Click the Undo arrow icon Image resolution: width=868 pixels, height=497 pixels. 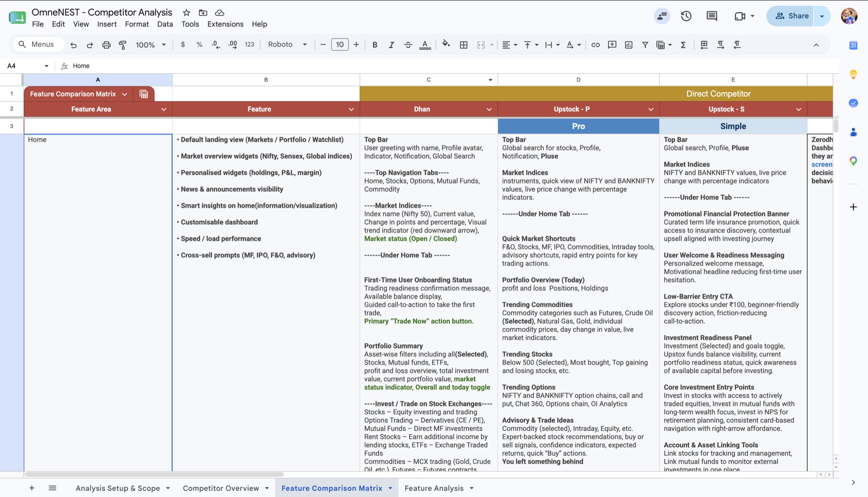pos(73,45)
